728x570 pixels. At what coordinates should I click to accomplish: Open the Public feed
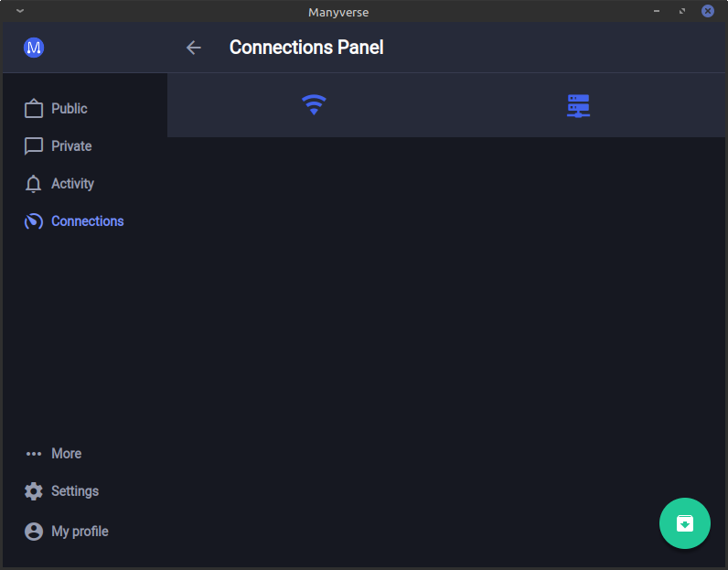pos(69,109)
